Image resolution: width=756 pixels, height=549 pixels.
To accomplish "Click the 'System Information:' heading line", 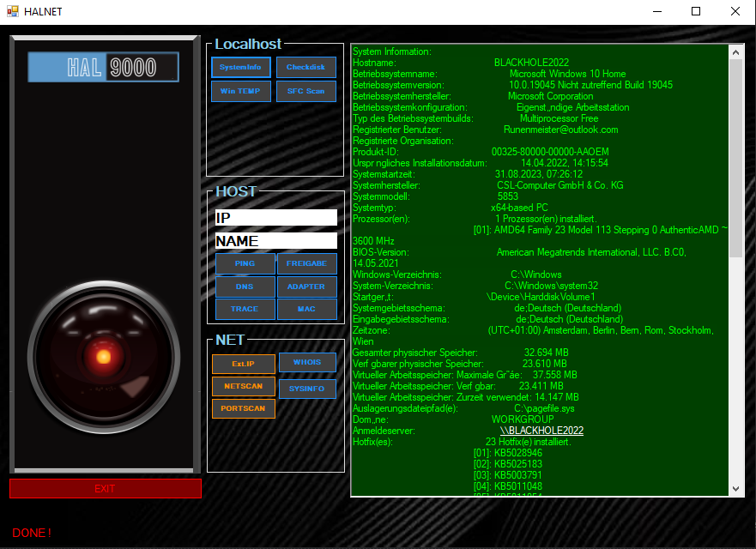I will [x=392, y=51].
